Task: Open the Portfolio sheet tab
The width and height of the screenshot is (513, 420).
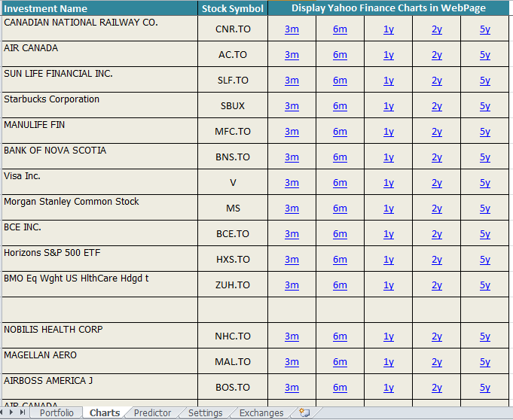Action: click(x=56, y=412)
